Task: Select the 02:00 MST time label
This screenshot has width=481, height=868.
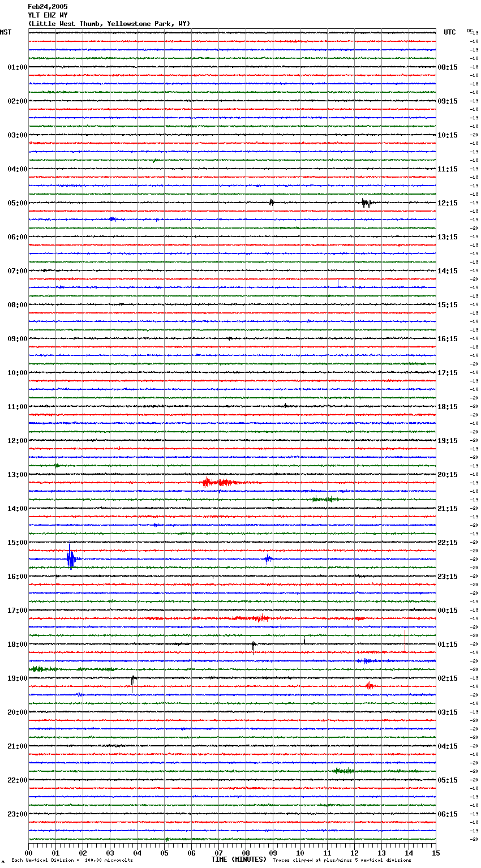Action: pyautogui.click(x=17, y=101)
